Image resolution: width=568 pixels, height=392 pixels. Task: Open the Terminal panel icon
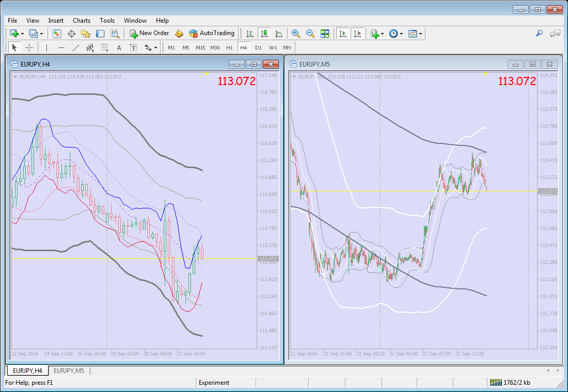[100, 34]
